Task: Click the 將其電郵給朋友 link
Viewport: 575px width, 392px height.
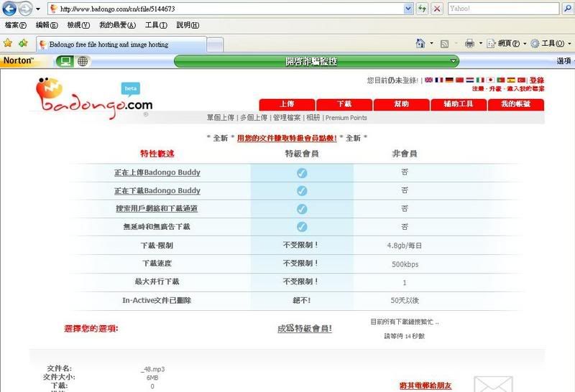Action: click(425, 386)
